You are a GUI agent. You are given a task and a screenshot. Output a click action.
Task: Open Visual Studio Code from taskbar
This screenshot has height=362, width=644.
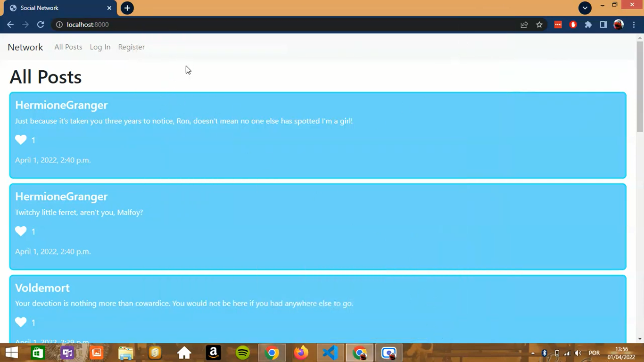(x=330, y=353)
